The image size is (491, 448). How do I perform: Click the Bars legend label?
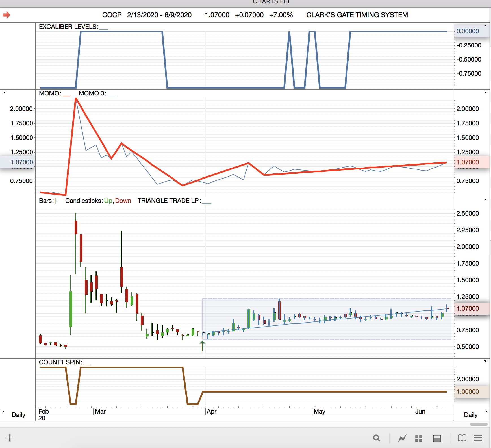(x=46, y=201)
